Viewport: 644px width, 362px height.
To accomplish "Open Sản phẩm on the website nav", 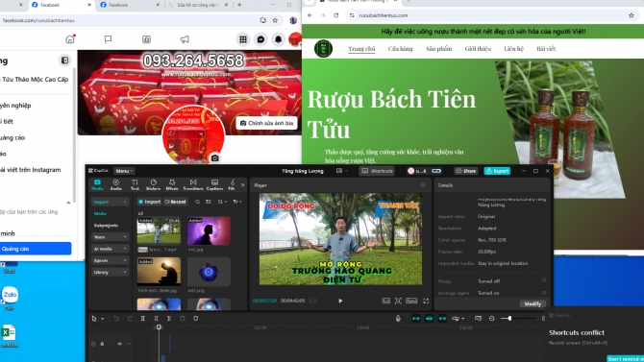I will point(438,48).
